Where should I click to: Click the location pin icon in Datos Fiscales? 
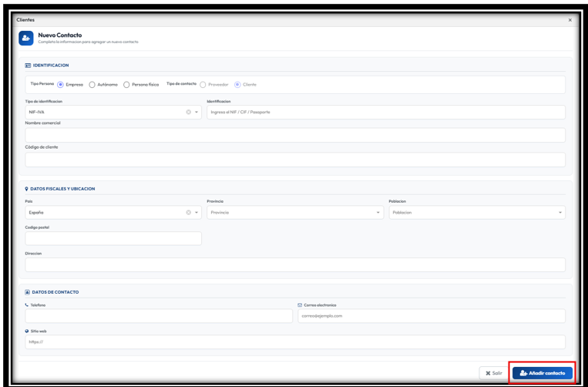(x=26, y=189)
